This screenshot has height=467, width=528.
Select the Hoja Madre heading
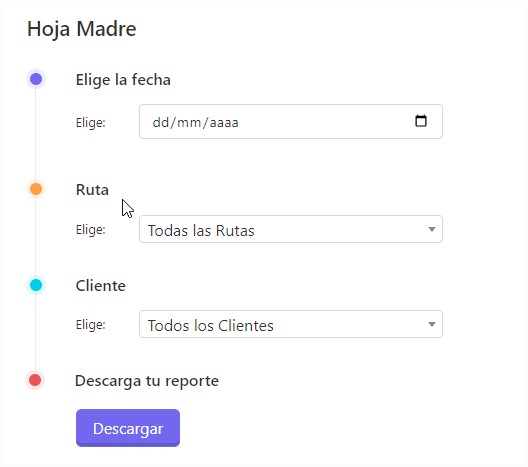click(x=82, y=29)
